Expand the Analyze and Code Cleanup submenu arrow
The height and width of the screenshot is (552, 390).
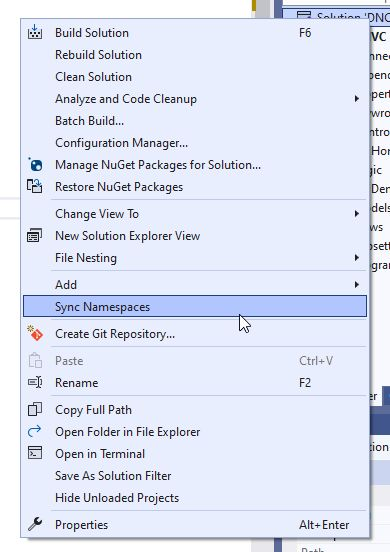(x=357, y=99)
